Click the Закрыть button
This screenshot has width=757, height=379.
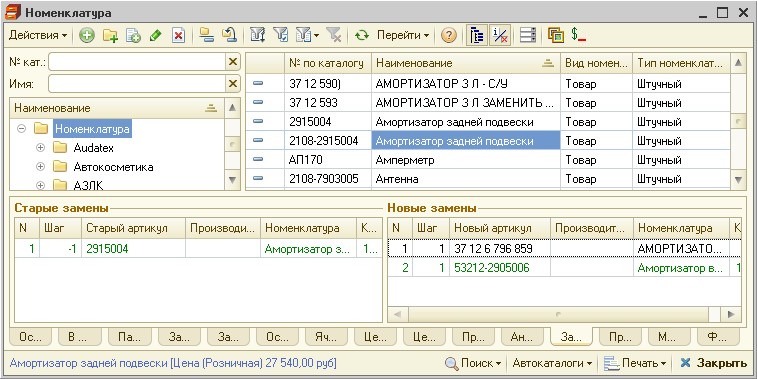tap(713, 363)
